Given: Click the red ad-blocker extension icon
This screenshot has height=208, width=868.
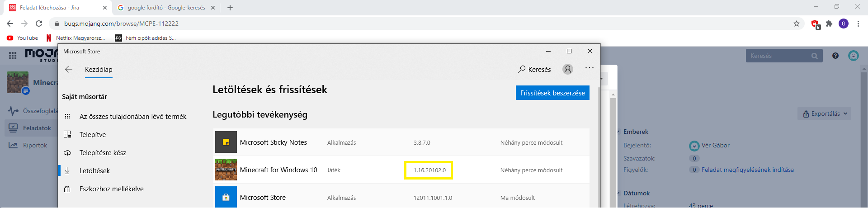Looking at the screenshot, I should pos(815,24).
